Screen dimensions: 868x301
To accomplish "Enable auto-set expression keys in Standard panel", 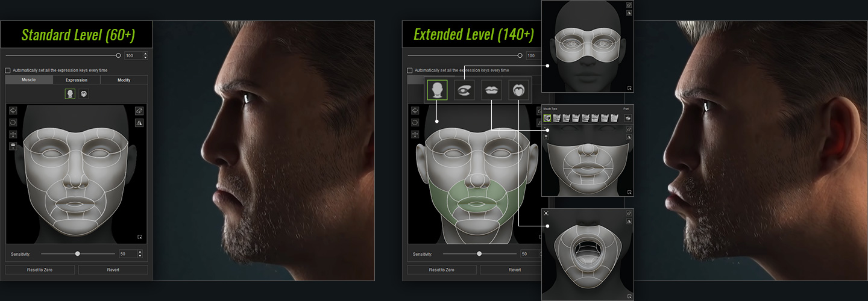I will click(x=8, y=70).
